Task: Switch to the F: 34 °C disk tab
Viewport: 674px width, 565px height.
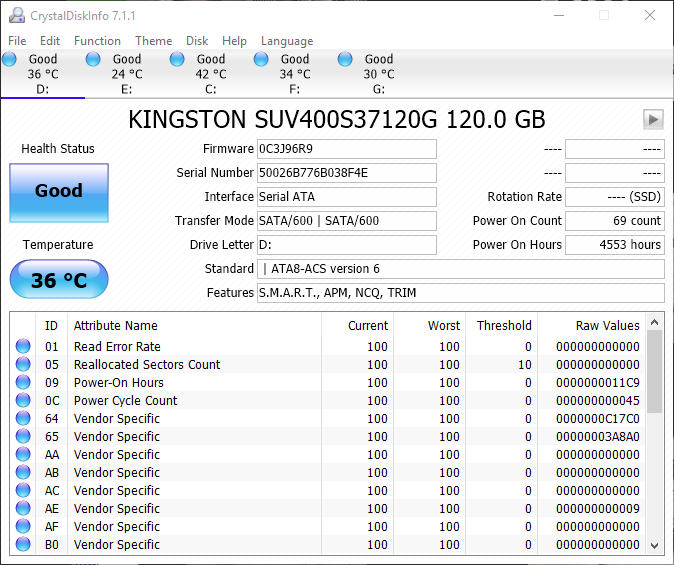Action: click(x=295, y=74)
